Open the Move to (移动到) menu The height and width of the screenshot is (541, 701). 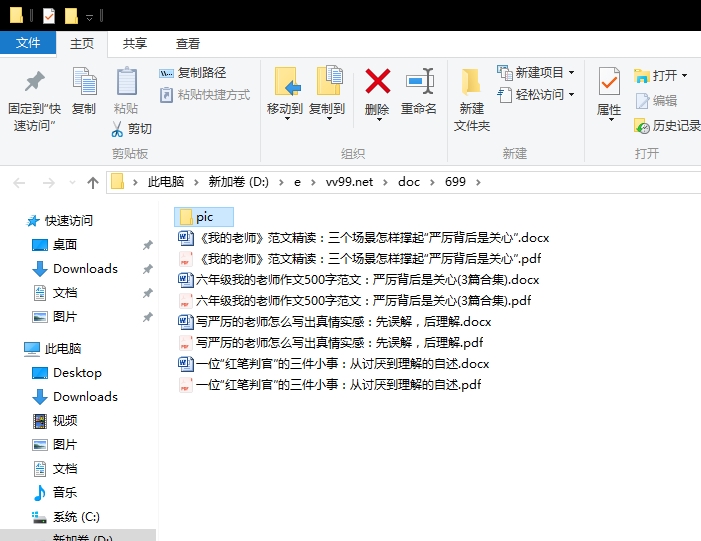coord(285,94)
